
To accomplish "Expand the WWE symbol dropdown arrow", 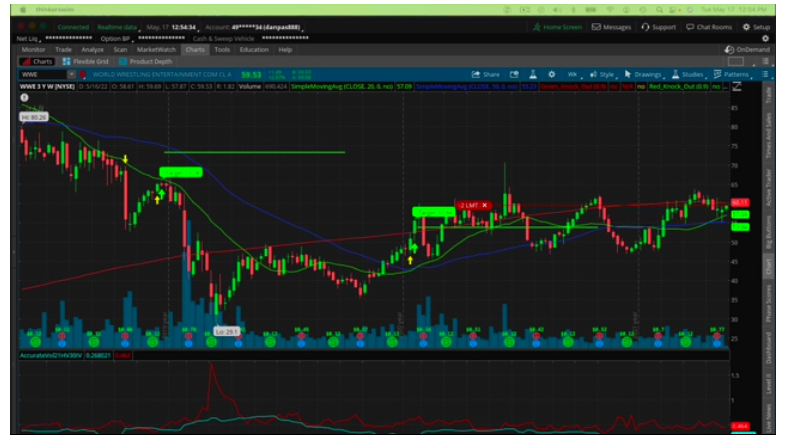I will [x=71, y=75].
